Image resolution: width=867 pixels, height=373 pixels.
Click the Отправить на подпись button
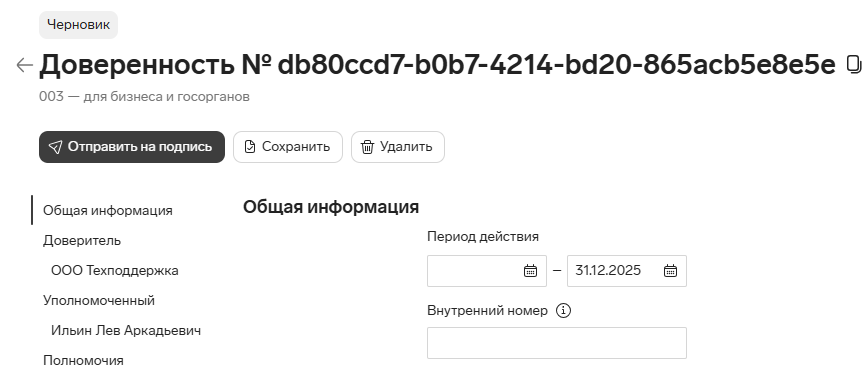tap(132, 147)
